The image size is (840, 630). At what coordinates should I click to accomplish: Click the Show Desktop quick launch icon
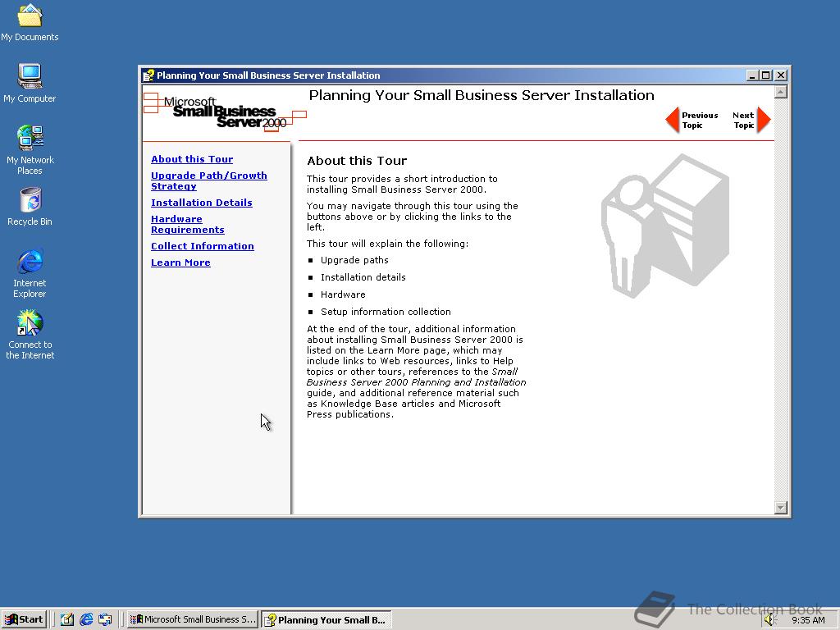click(67, 619)
